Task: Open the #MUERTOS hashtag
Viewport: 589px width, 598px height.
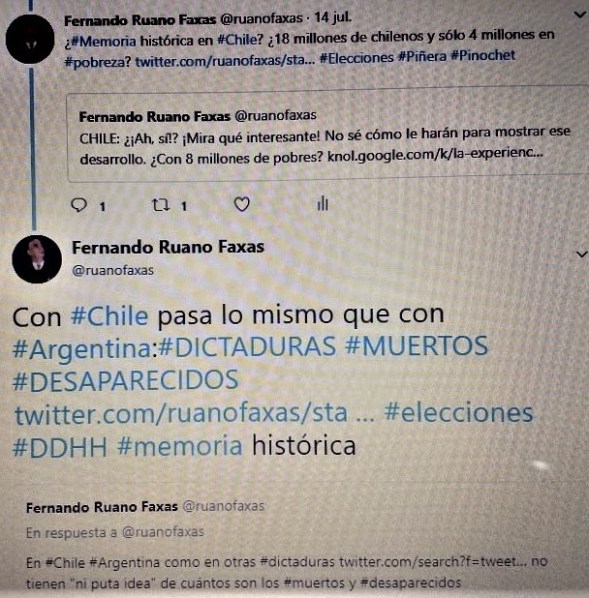Action: pyautogui.click(x=417, y=345)
